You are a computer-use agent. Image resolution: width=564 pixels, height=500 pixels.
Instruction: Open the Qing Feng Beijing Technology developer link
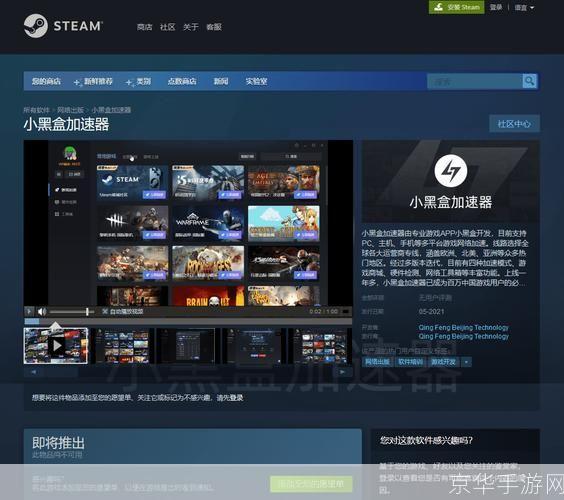pos(464,327)
